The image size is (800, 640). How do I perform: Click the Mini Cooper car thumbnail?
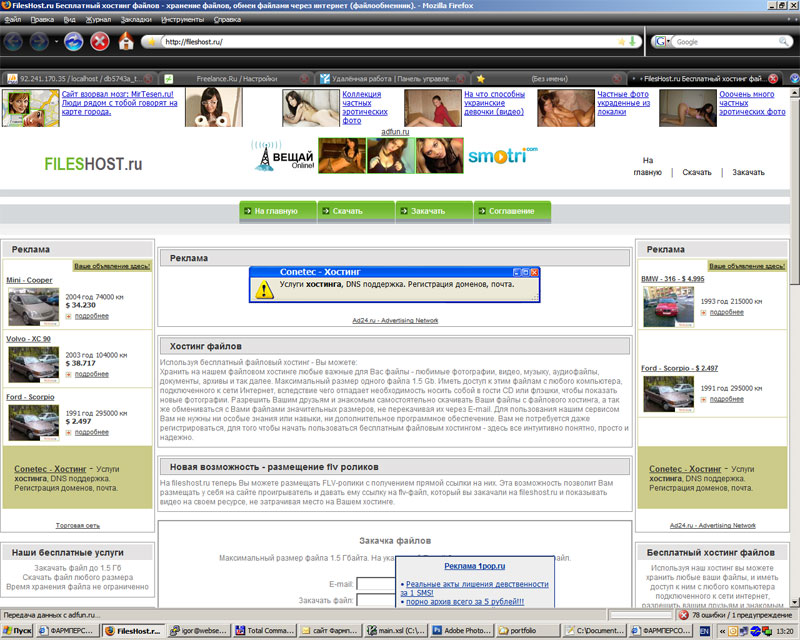pyautogui.click(x=34, y=307)
